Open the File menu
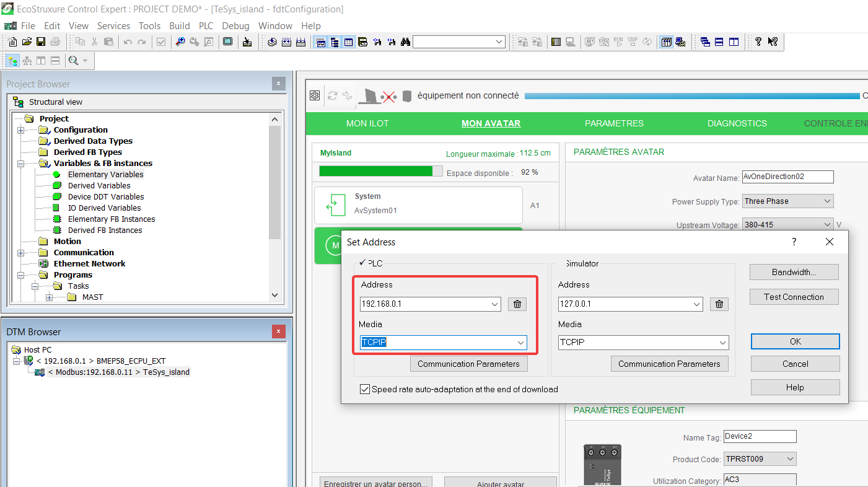The image size is (868, 487). (28, 25)
